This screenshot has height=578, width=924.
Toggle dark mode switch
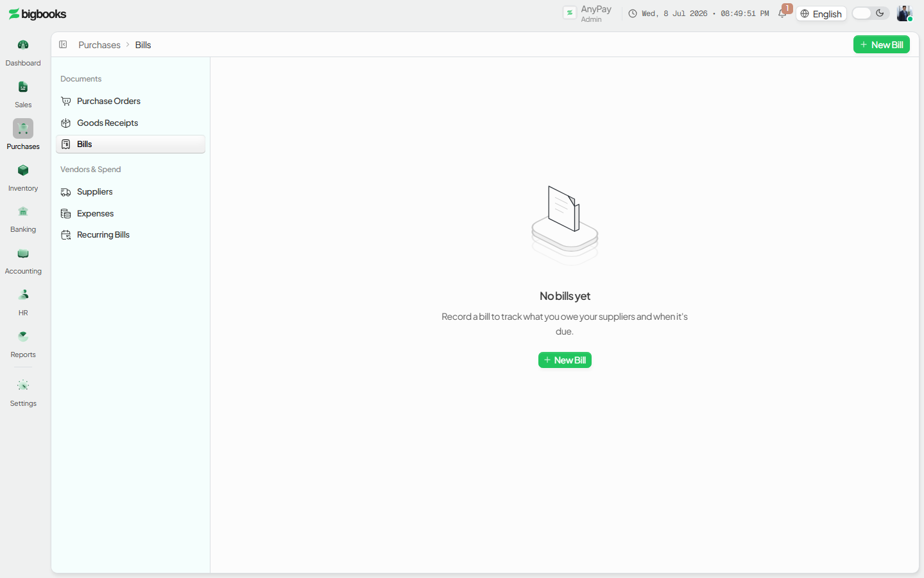tap(870, 13)
